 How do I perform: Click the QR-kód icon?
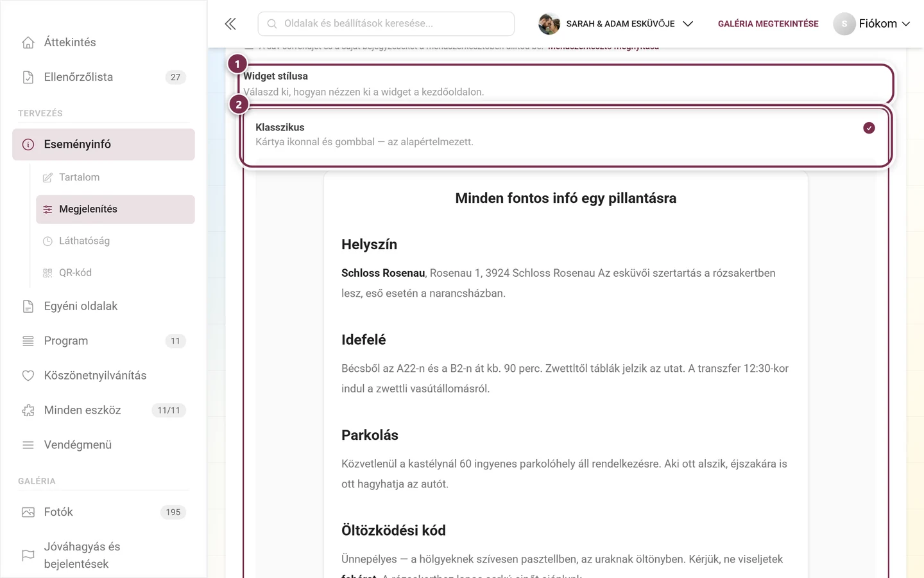coord(47,273)
